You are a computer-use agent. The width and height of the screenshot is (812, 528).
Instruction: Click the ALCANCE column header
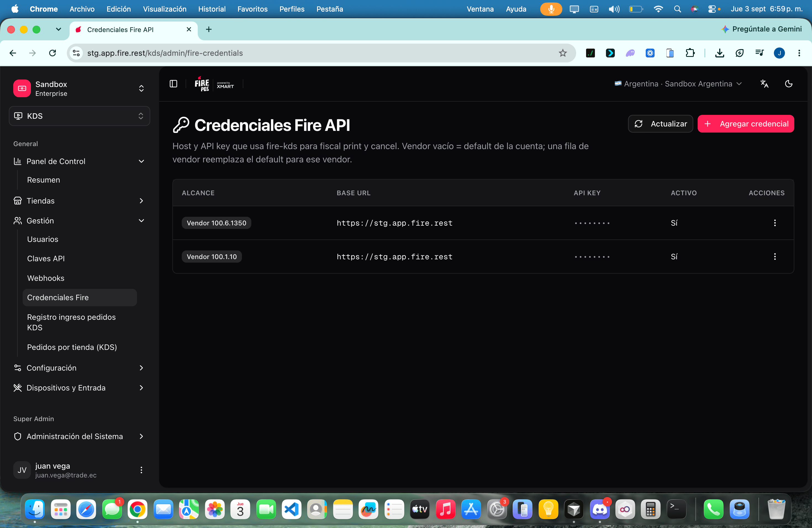pos(198,193)
